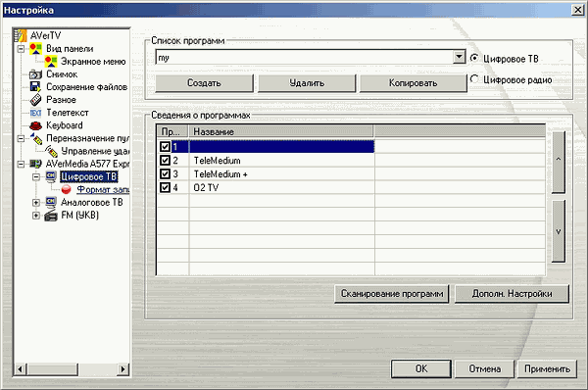Move program down with the v button
The image size is (588, 390).
click(x=559, y=231)
